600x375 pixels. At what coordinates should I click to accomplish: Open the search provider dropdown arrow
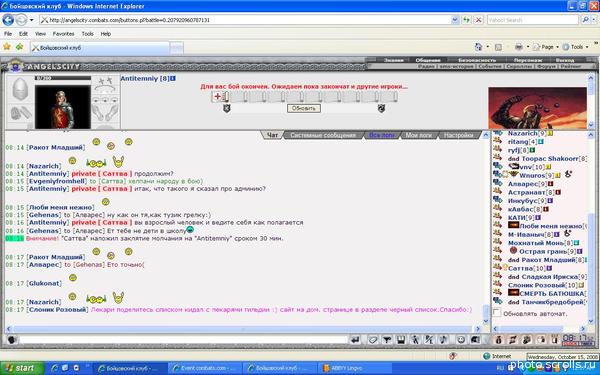pyautogui.click(x=594, y=20)
